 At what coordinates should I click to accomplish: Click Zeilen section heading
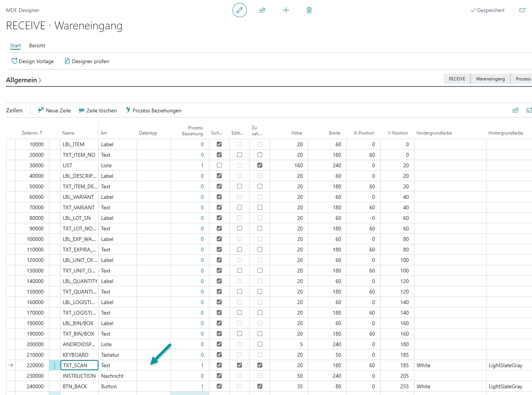pos(14,110)
